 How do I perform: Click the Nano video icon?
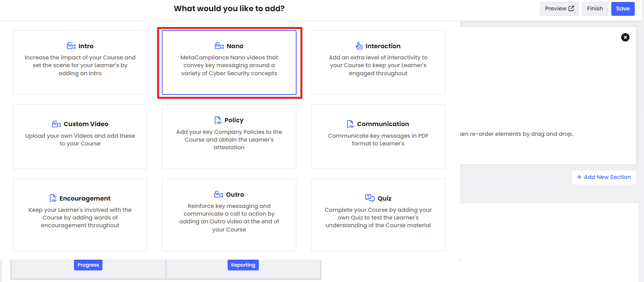(x=219, y=46)
